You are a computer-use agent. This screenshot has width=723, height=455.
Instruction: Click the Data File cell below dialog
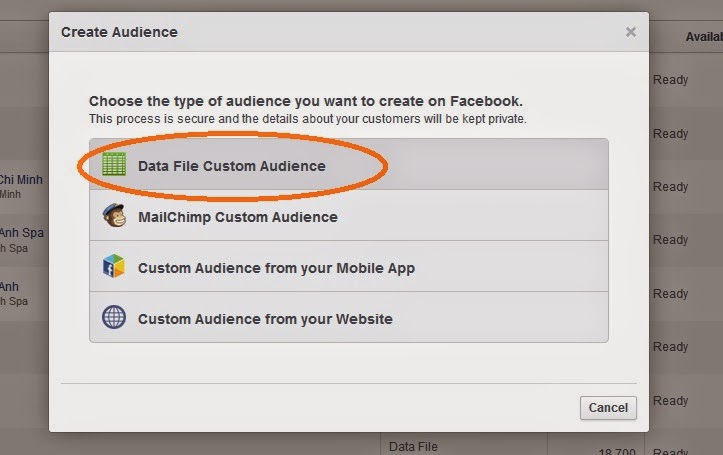coord(413,446)
